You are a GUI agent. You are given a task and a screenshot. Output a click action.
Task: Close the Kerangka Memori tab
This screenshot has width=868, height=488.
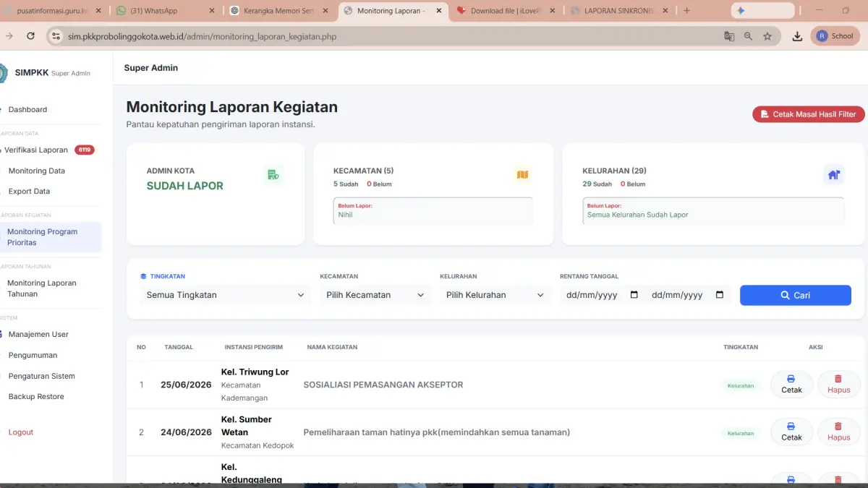point(325,11)
